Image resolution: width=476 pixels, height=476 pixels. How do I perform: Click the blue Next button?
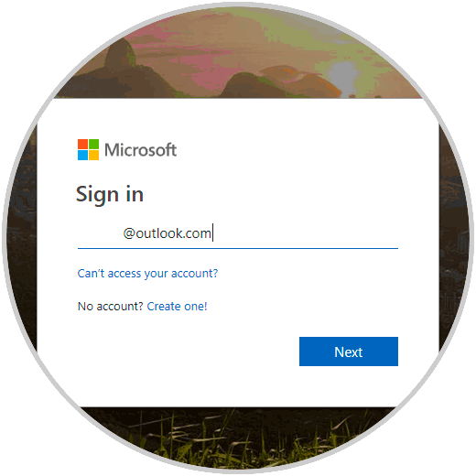[349, 352]
